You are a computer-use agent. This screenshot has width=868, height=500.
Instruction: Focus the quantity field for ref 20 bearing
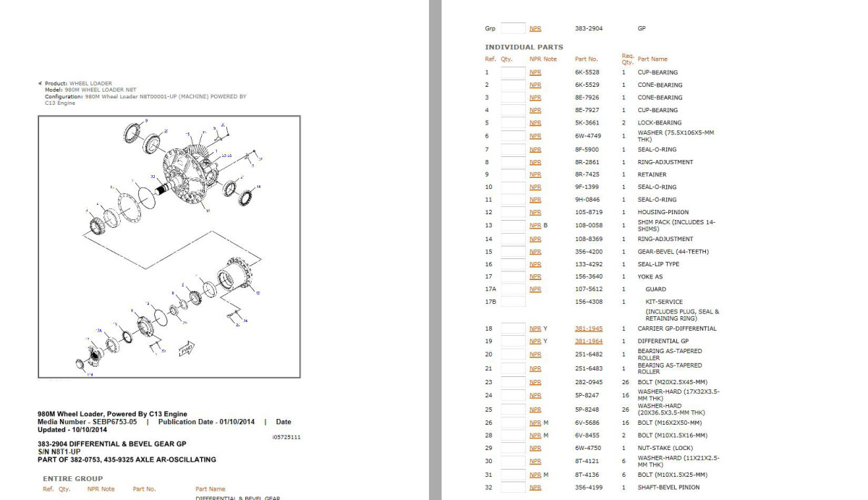(x=513, y=355)
